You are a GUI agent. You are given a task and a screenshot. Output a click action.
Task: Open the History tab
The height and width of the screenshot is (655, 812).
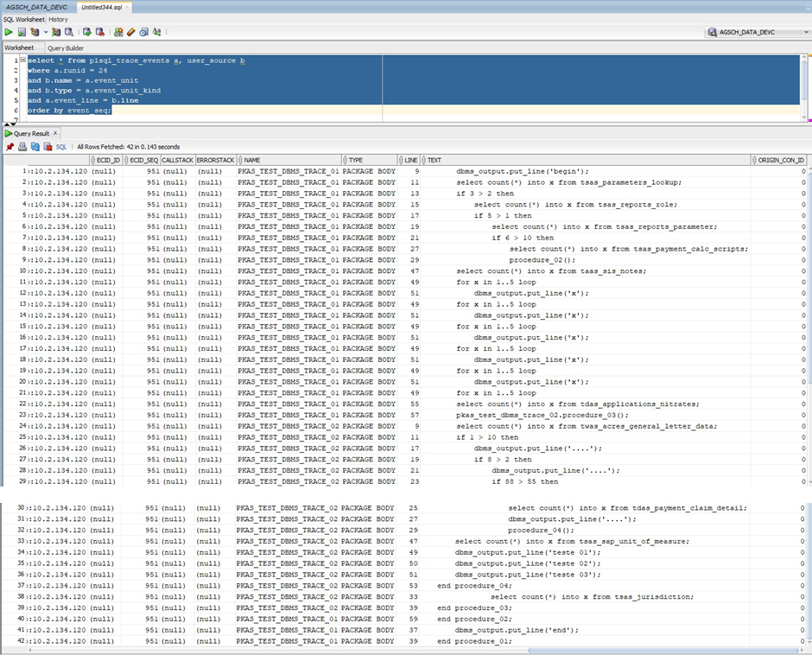click(58, 19)
